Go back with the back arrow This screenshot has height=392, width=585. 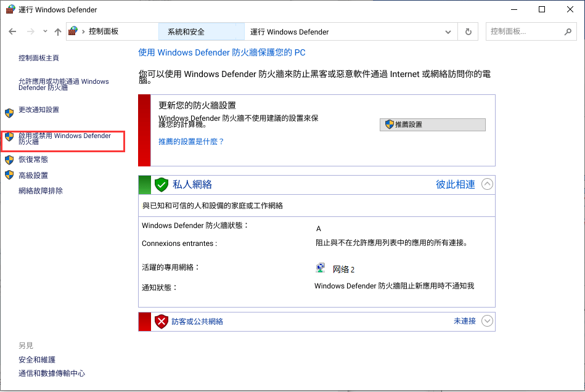[x=12, y=31]
